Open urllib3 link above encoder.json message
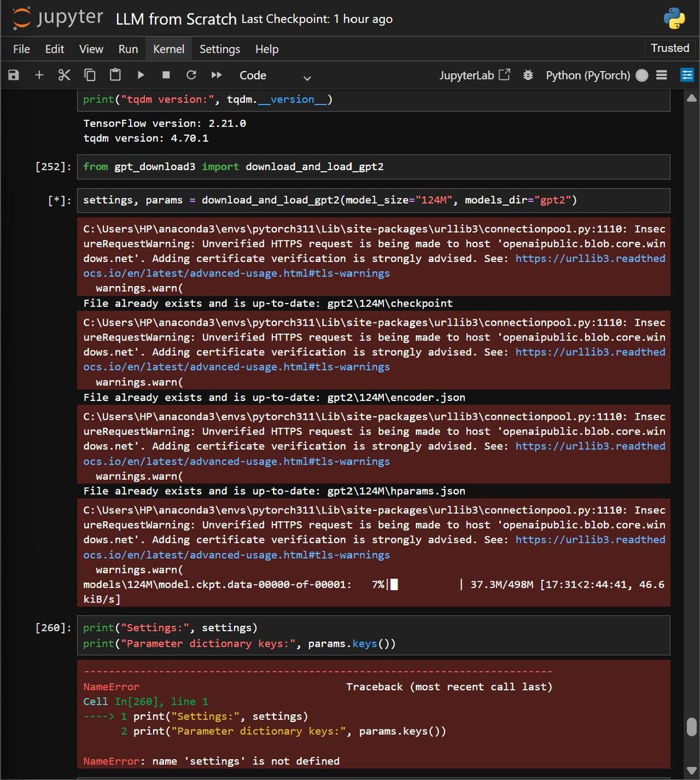700x780 pixels. click(374, 359)
